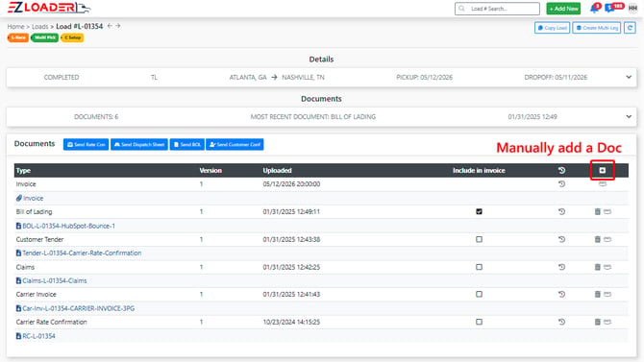
Task: Open the notifications bell icon
Action: (x=594, y=9)
